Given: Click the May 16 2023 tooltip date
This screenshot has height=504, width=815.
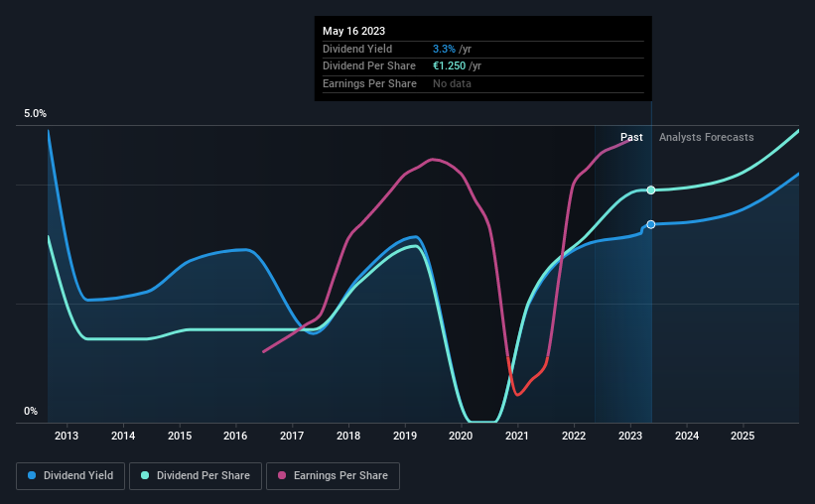Looking at the screenshot, I should click(354, 31).
